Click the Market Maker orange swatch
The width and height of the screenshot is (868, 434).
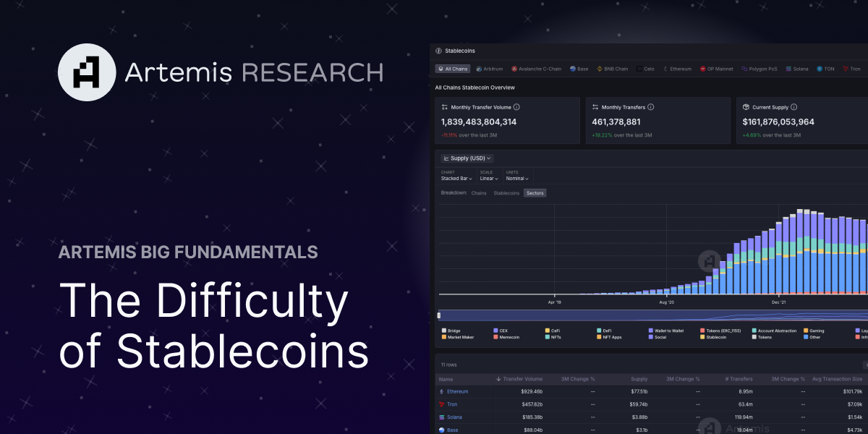point(443,337)
